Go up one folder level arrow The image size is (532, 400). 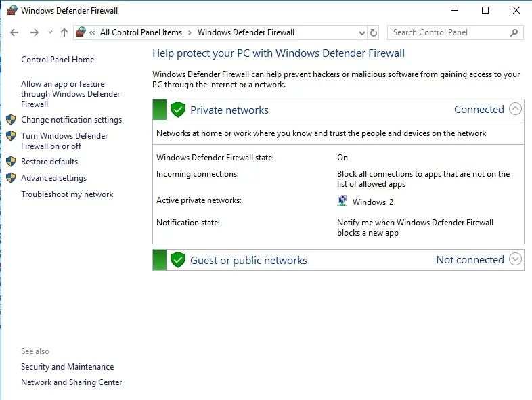[x=64, y=32]
